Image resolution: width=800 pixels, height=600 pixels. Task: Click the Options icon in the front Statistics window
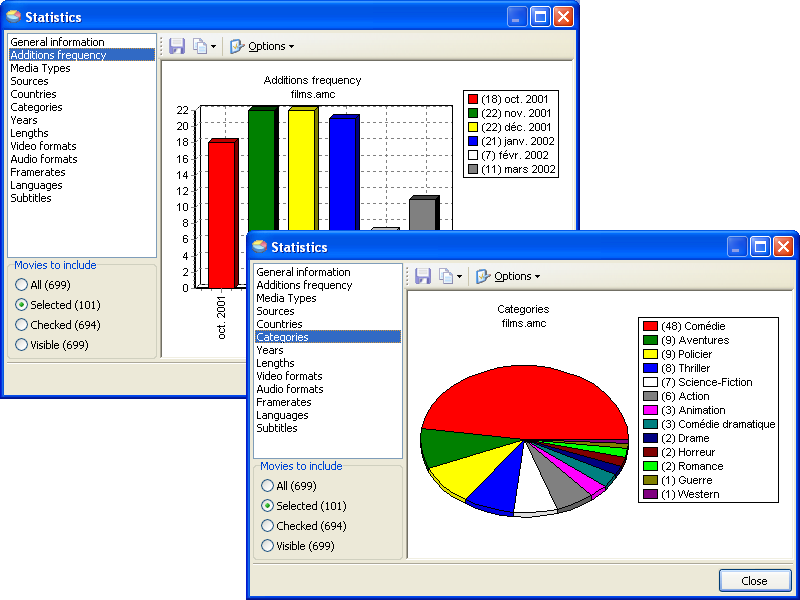click(483, 276)
